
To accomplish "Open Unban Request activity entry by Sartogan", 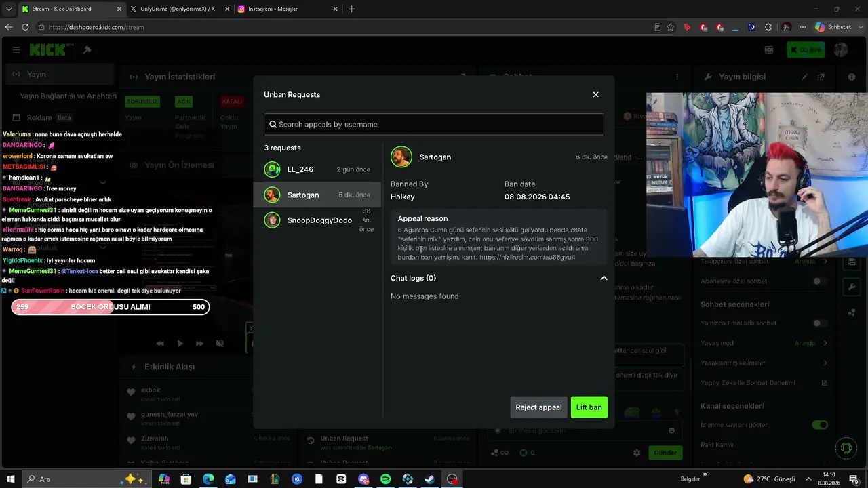I will (x=388, y=443).
